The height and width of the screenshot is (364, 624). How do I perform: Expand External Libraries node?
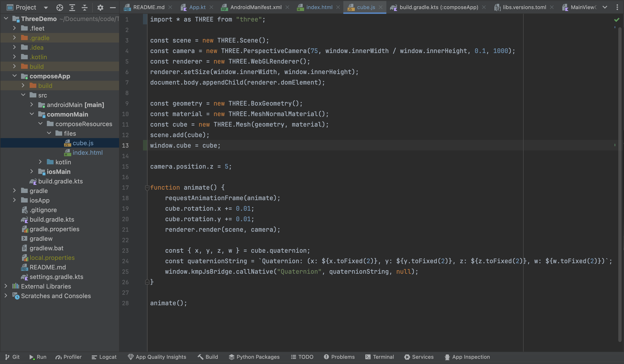click(6, 286)
